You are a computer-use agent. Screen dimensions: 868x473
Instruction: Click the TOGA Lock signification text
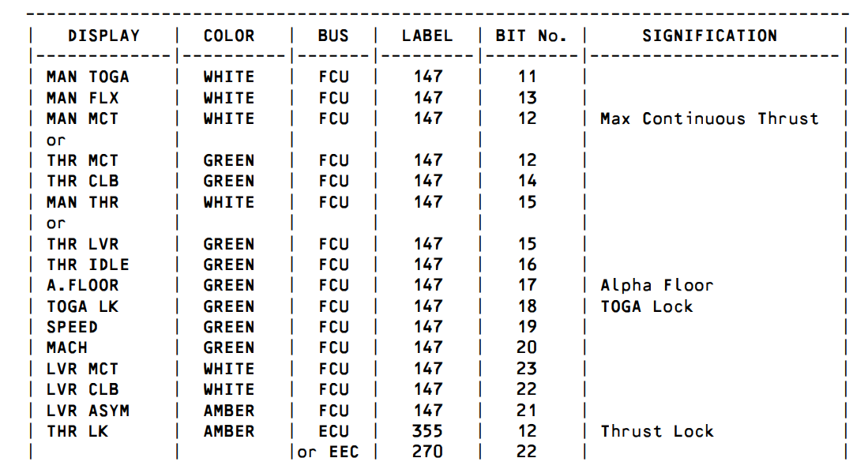point(647,306)
